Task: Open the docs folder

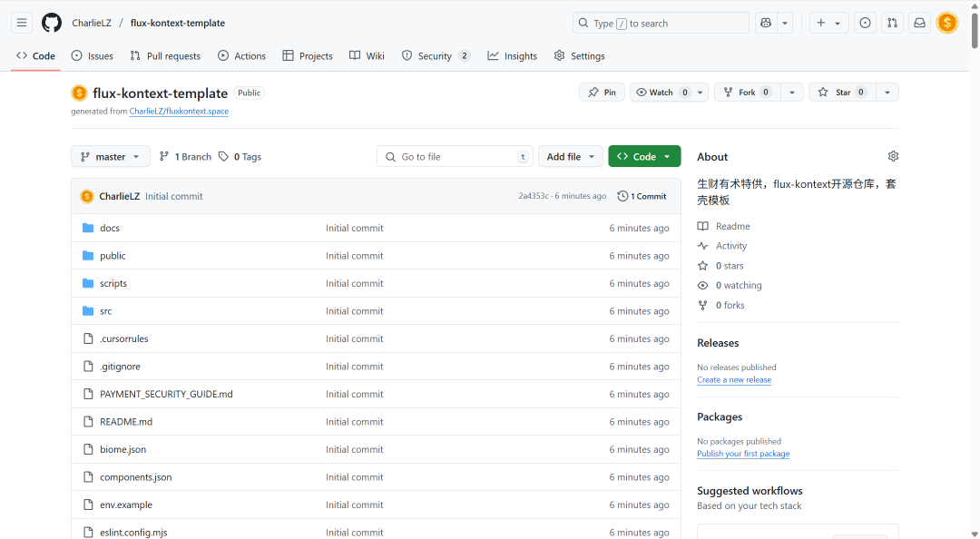Action: (x=110, y=228)
